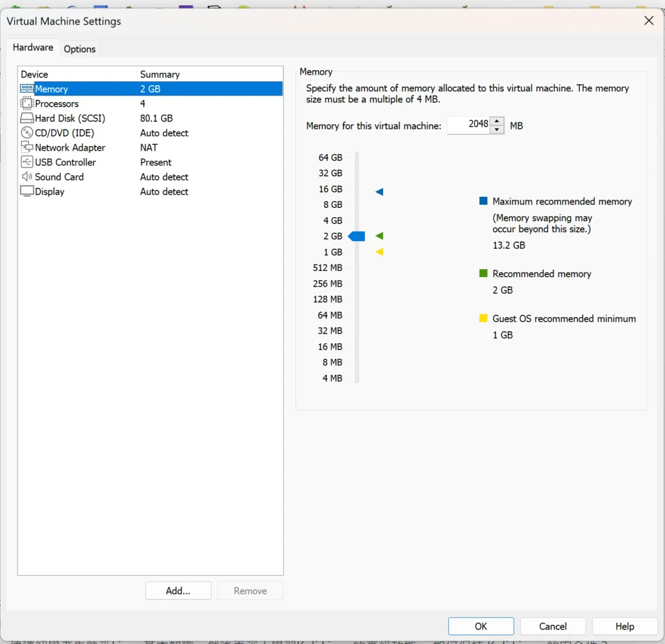The width and height of the screenshot is (665, 644).
Task: Select the Hard Disk (SCSI) row label
Action: tap(70, 118)
